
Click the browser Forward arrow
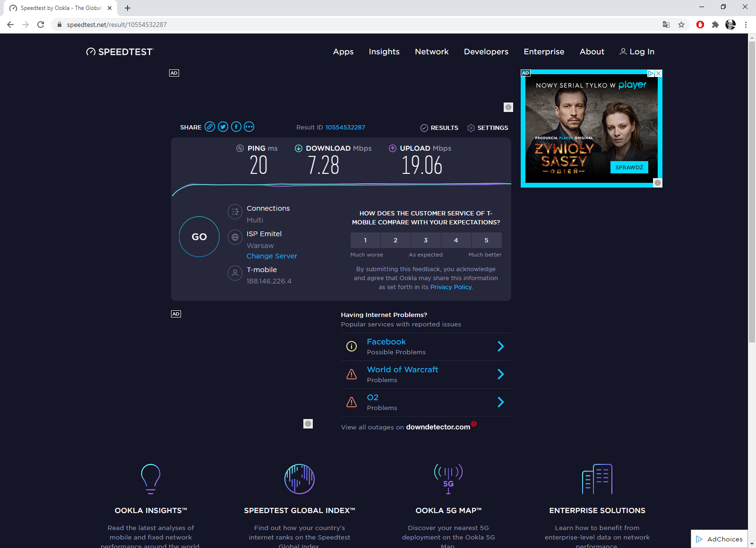[26, 25]
